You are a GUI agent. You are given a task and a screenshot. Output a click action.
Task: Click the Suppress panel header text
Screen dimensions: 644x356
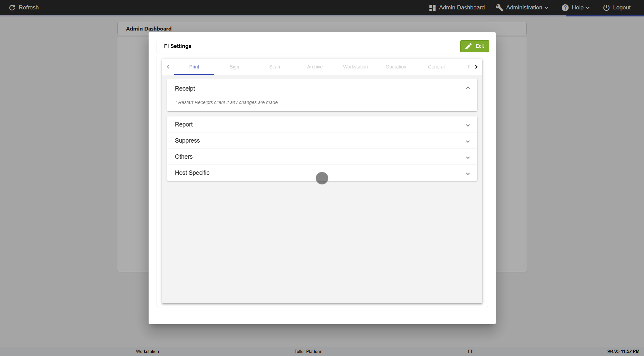(x=187, y=141)
